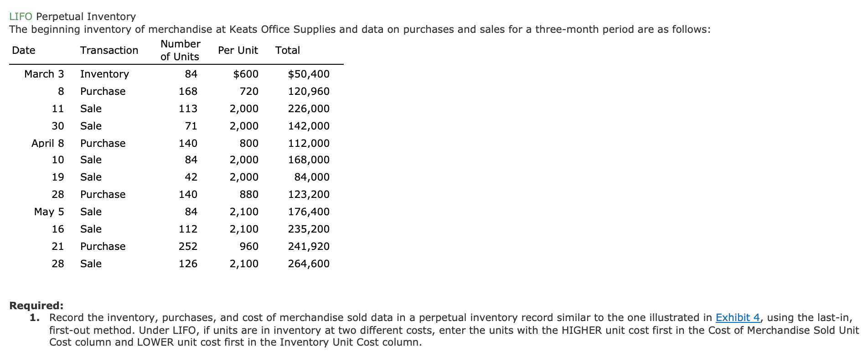Select the May 5 date cell
Screen dimensions: 868x363
[49, 212]
